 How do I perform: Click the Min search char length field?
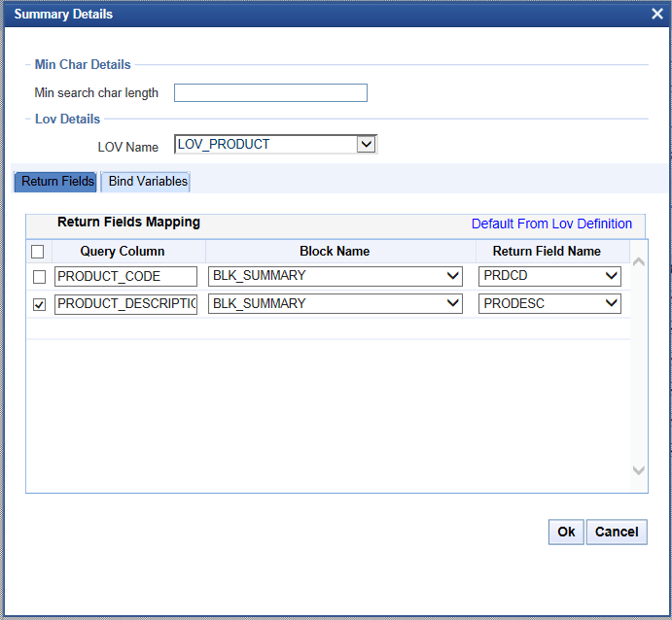pyautogui.click(x=270, y=93)
